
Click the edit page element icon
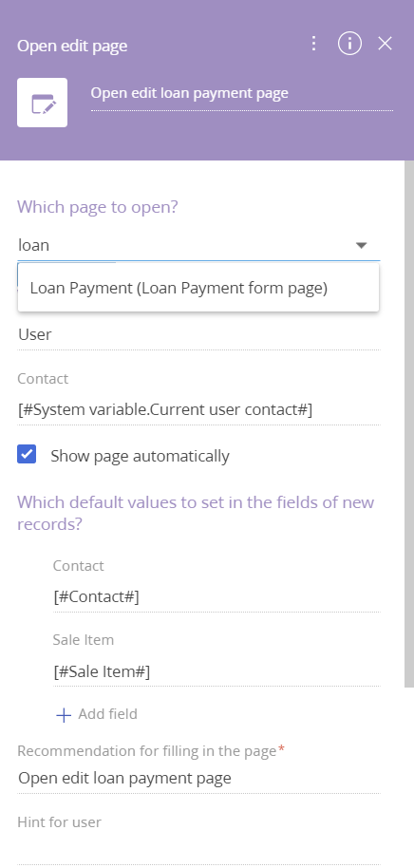point(42,103)
